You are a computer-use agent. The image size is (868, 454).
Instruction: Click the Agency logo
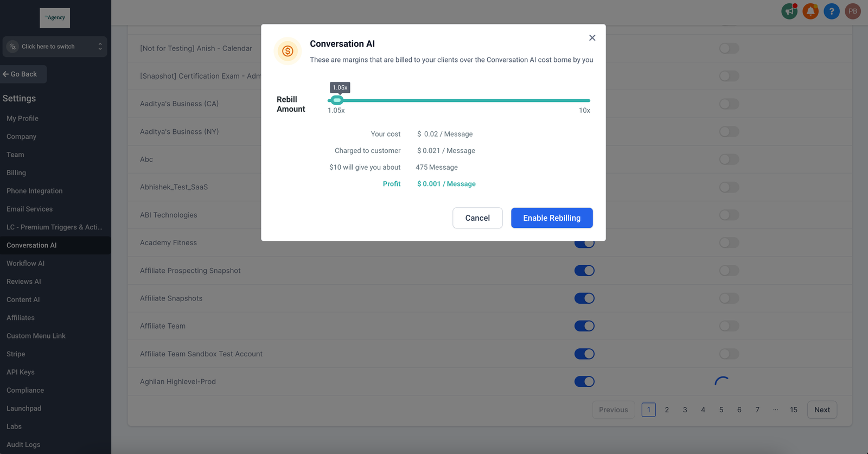pyautogui.click(x=55, y=18)
